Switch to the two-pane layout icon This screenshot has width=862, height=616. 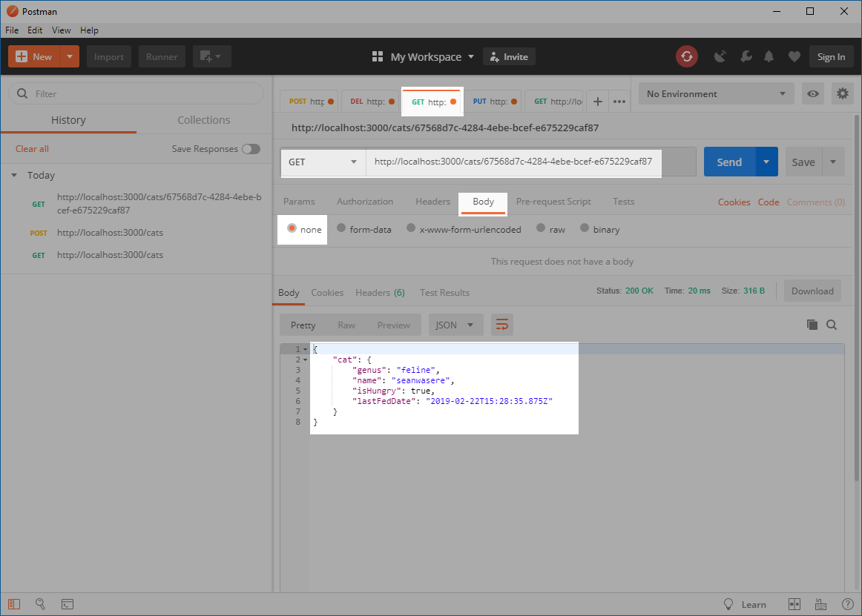pyautogui.click(x=794, y=604)
